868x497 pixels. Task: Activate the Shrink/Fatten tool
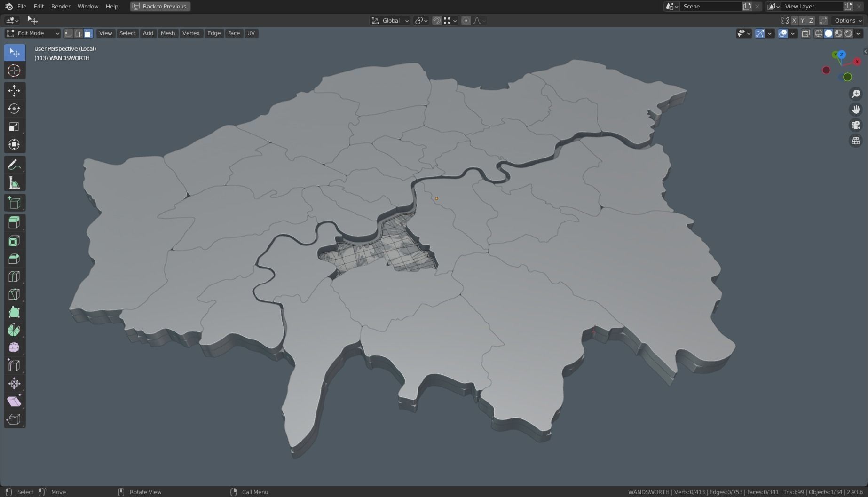coord(14,383)
